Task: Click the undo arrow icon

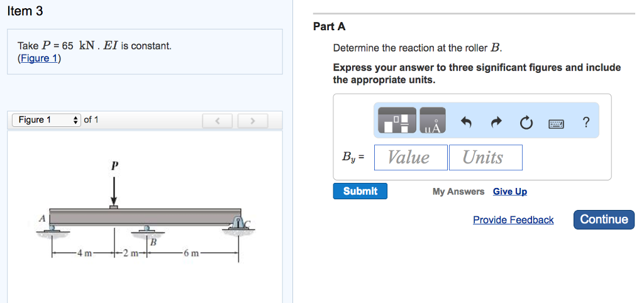Action: (x=467, y=123)
